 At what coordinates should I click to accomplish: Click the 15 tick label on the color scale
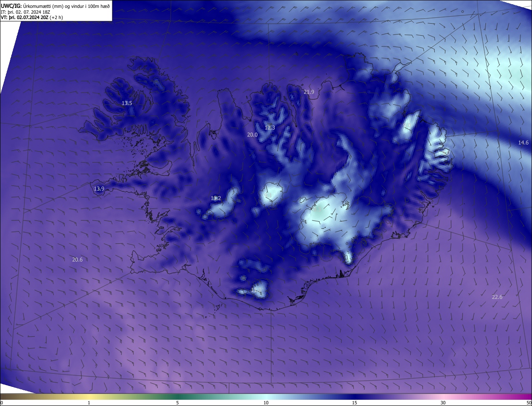355,403
